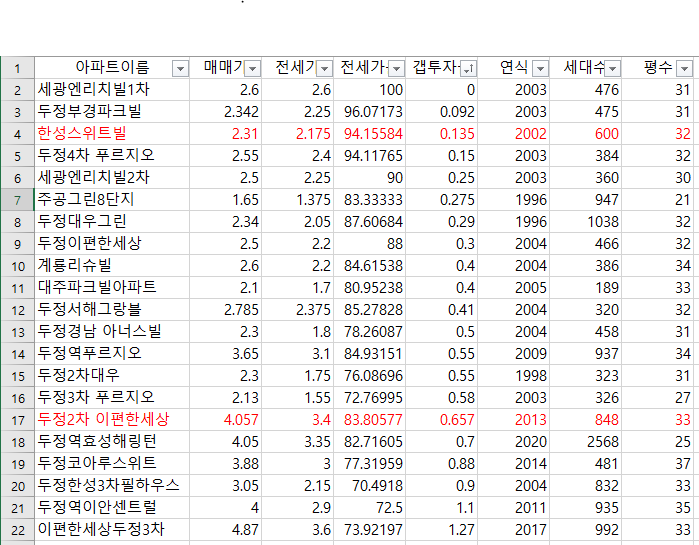
Task: Select cell 두정경남 아너스빌
Action: [112, 332]
